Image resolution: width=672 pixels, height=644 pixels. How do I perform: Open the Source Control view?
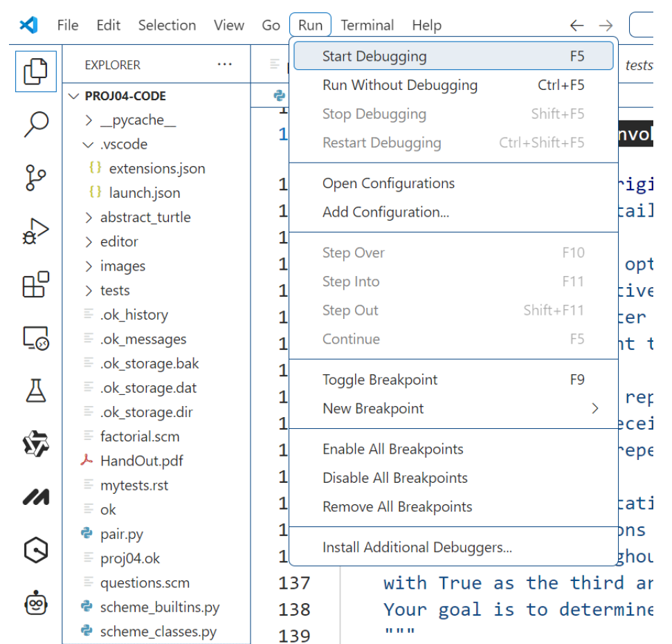pyautogui.click(x=36, y=178)
